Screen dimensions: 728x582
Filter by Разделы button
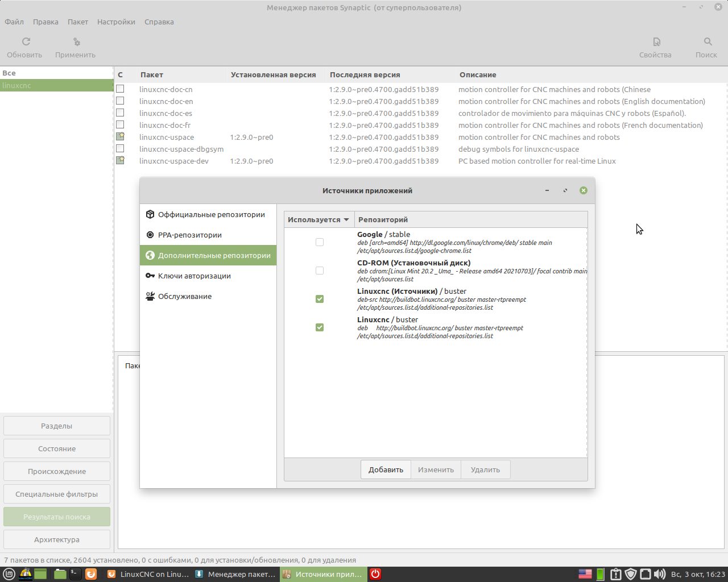point(57,426)
